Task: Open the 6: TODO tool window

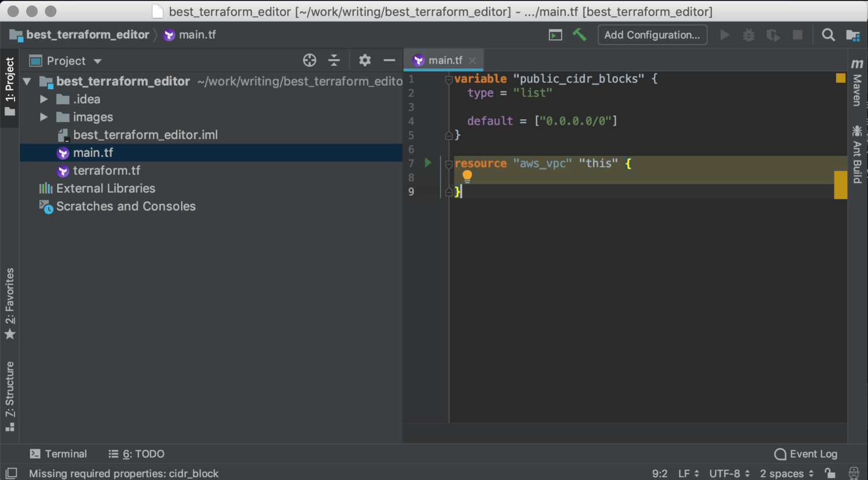Action: [x=137, y=454]
